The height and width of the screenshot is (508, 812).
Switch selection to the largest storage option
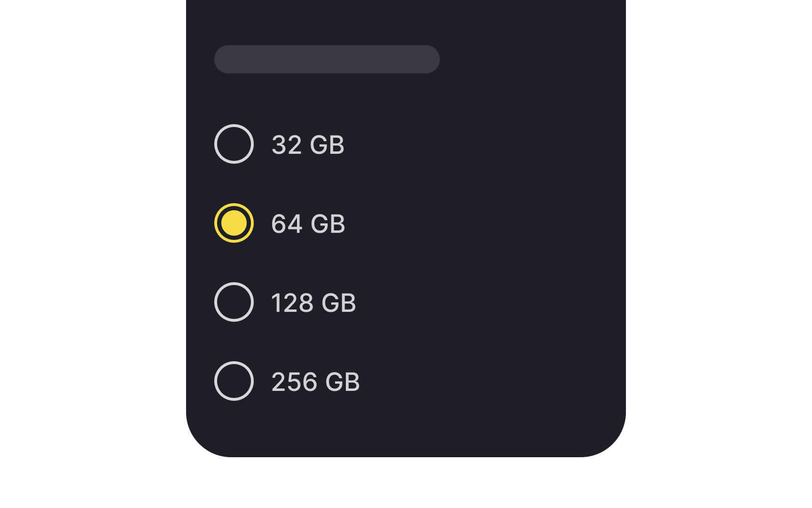pos(234,381)
